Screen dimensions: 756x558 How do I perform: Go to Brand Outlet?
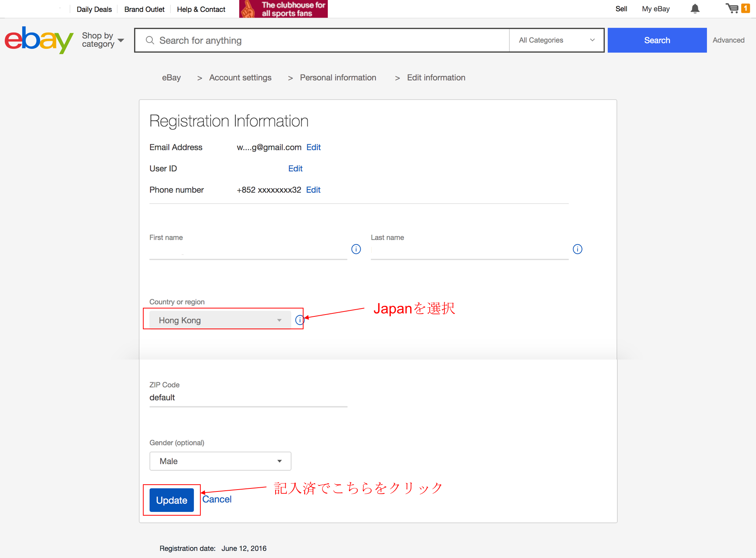pyautogui.click(x=144, y=9)
